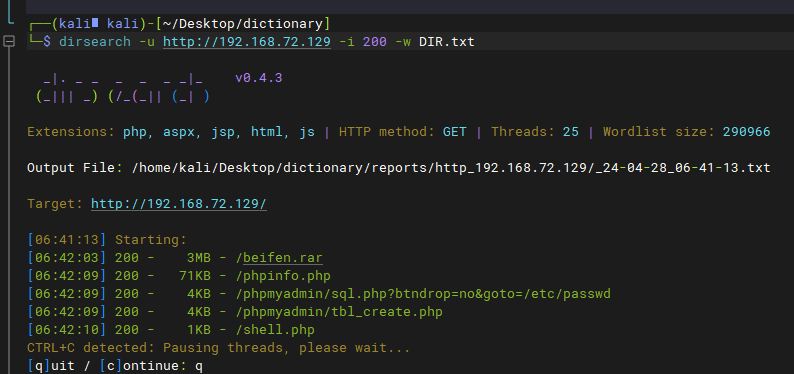Click the 06:41:13 Starting timestamp
The height and width of the screenshot is (374, 794).
[67, 240]
